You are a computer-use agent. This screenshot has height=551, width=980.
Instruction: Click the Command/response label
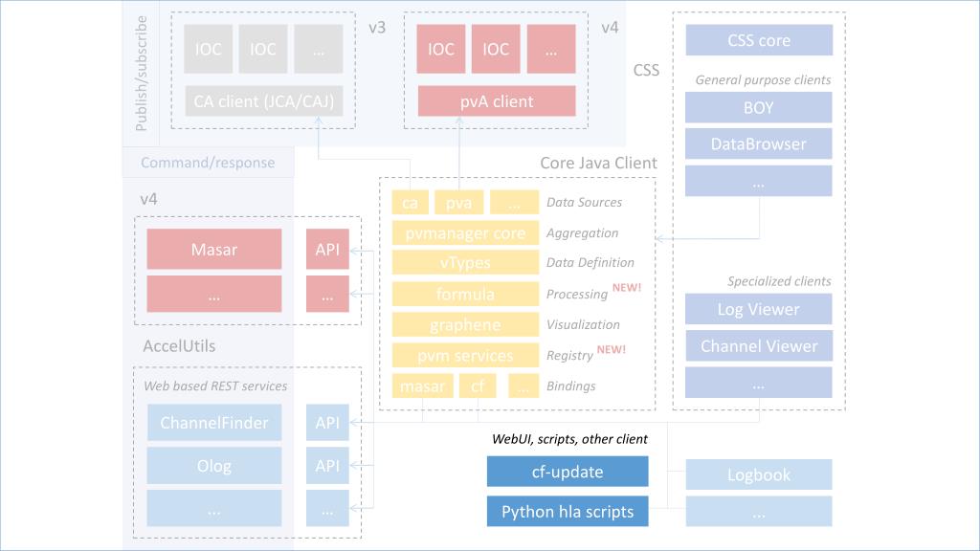(208, 163)
